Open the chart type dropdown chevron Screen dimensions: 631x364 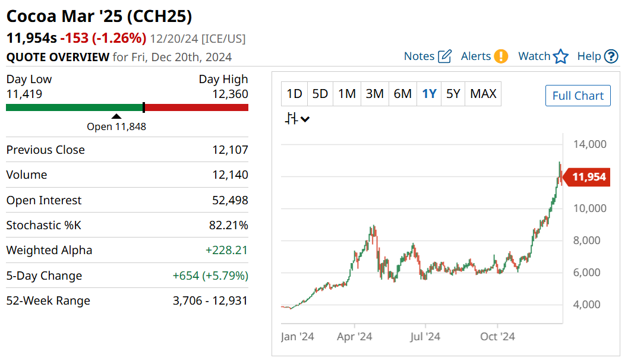point(305,119)
